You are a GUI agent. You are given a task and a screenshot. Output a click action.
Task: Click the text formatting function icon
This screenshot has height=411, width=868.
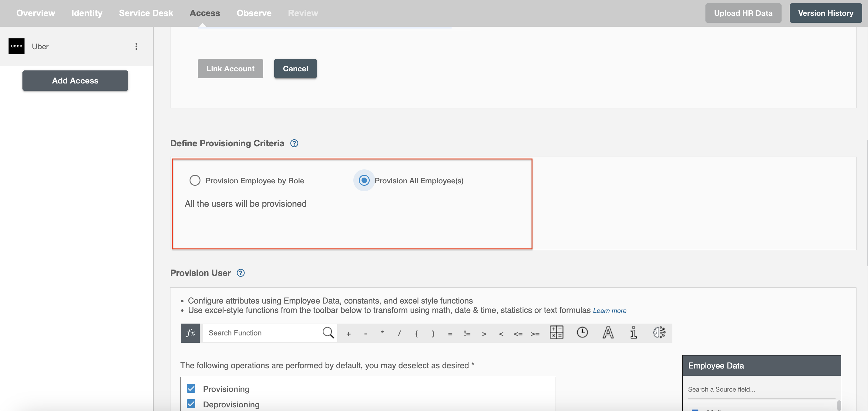point(608,332)
